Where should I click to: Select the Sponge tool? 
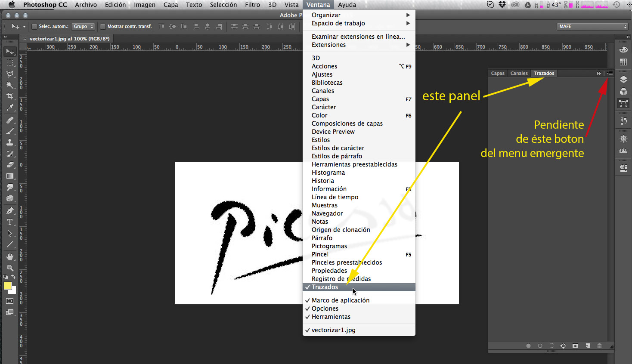[x=10, y=198]
